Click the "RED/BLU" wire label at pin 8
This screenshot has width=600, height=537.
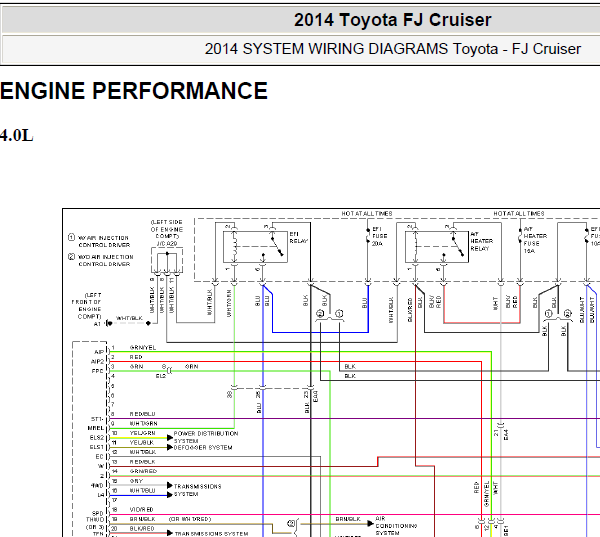click(x=142, y=414)
